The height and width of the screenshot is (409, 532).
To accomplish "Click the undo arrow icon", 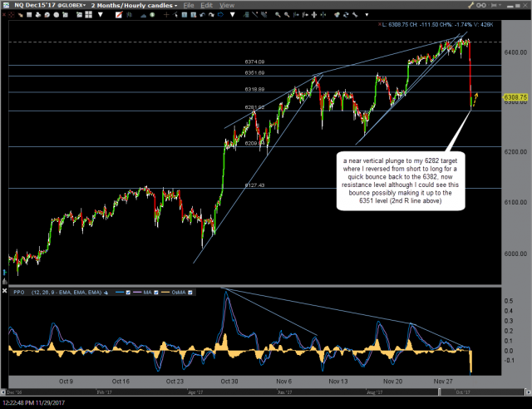I will pos(203,15).
